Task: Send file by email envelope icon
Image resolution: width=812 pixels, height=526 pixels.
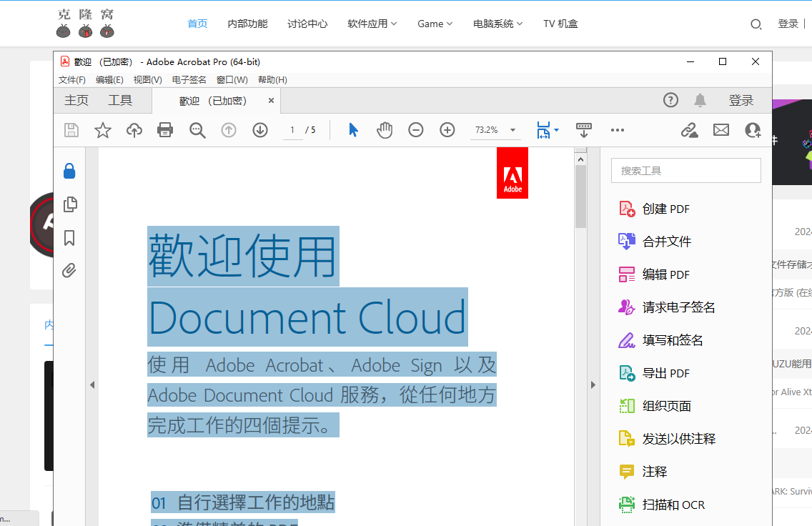Action: [721, 130]
